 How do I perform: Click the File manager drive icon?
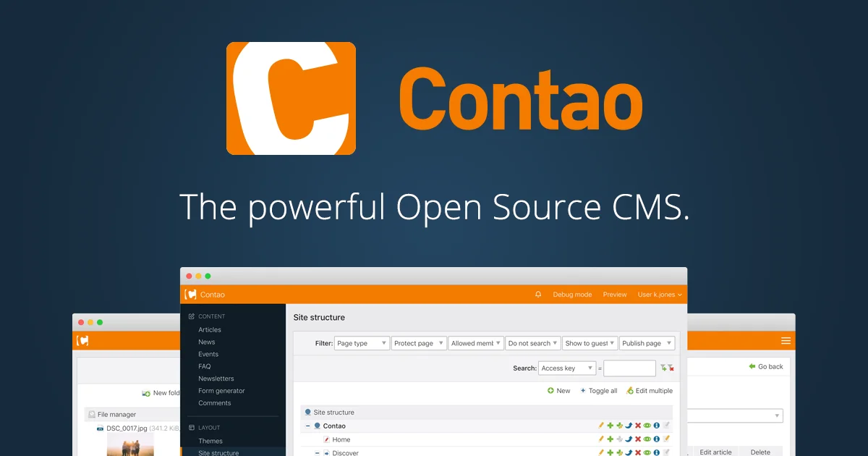(91, 415)
